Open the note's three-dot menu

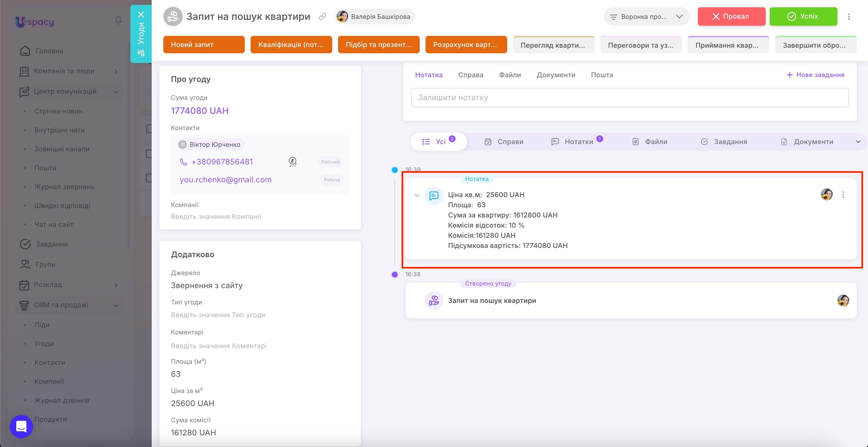[843, 194]
